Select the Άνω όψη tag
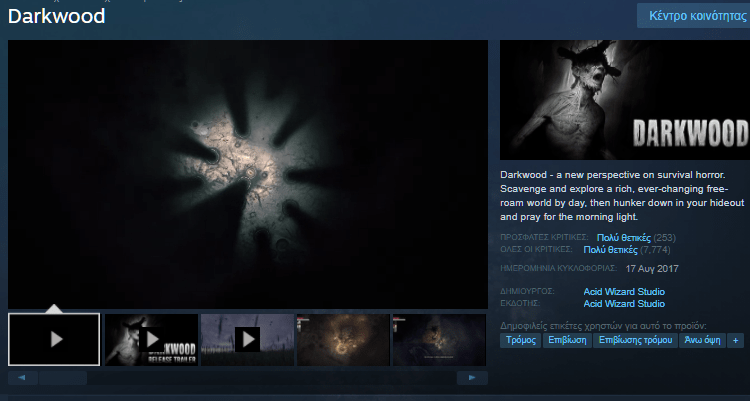750x401 pixels. 702,340
